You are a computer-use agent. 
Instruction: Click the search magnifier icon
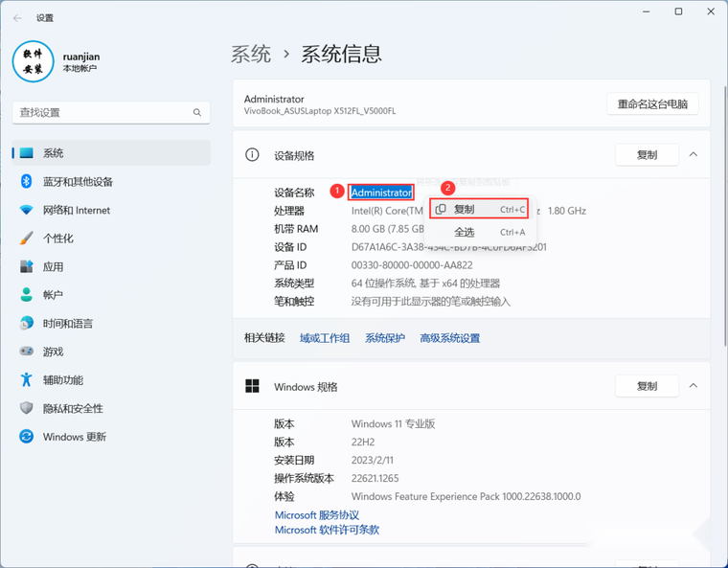[197, 113]
